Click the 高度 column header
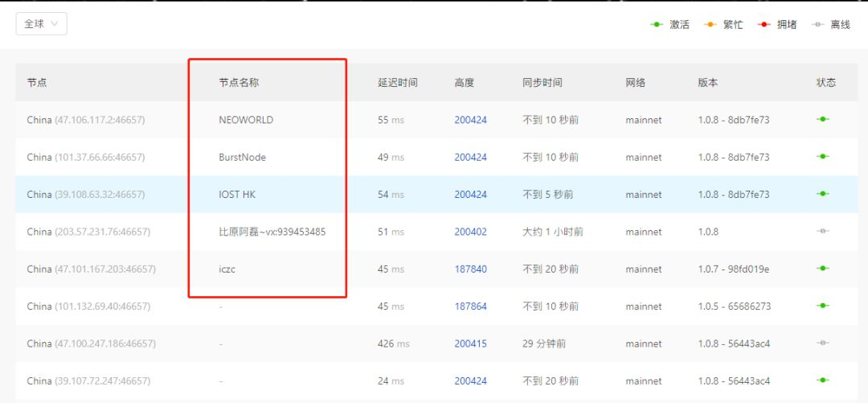Image resolution: width=868 pixels, height=403 pixels. 465,83
